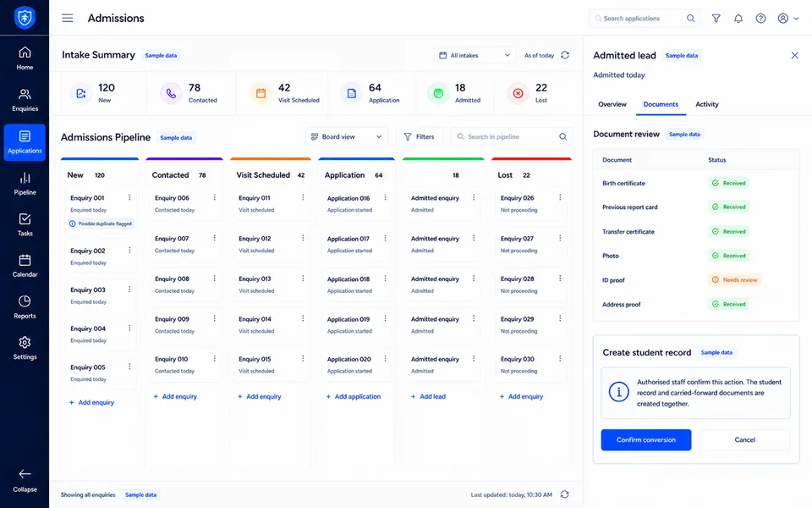812x508 pixels.
Task: Click Confirm conversion button
Action: tap(645, 439)
